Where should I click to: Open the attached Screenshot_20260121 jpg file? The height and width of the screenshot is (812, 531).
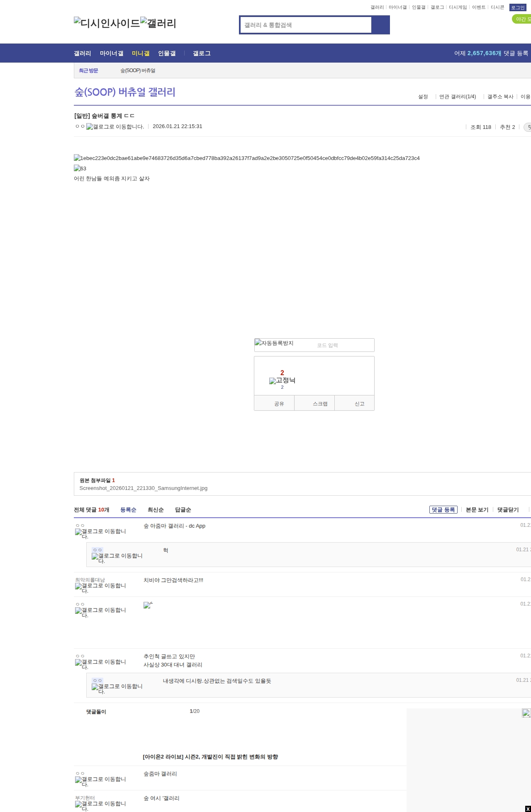pos(144,488)
